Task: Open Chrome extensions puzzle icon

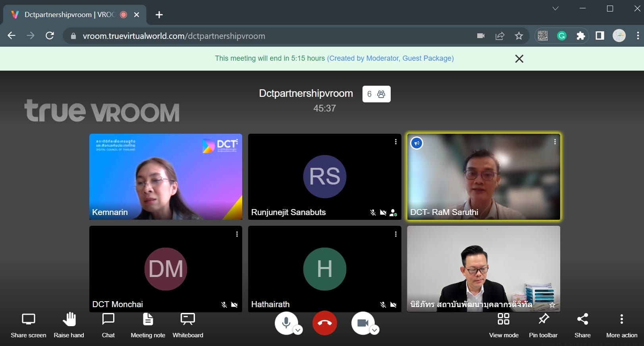Action: [580, 36]
